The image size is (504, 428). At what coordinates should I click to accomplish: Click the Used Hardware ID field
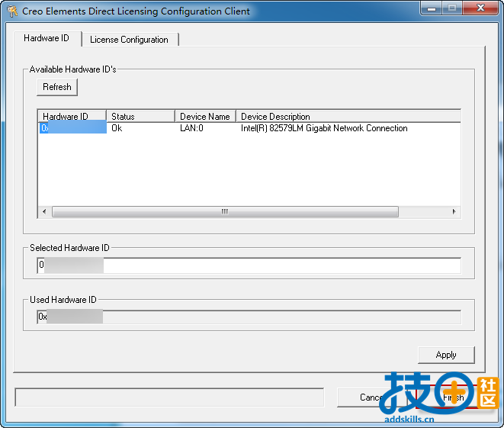coord(249,317)
